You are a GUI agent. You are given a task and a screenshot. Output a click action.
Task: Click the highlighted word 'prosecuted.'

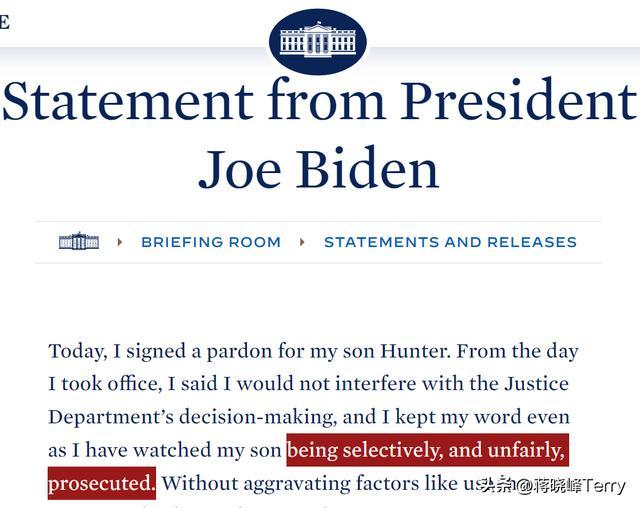102,483
